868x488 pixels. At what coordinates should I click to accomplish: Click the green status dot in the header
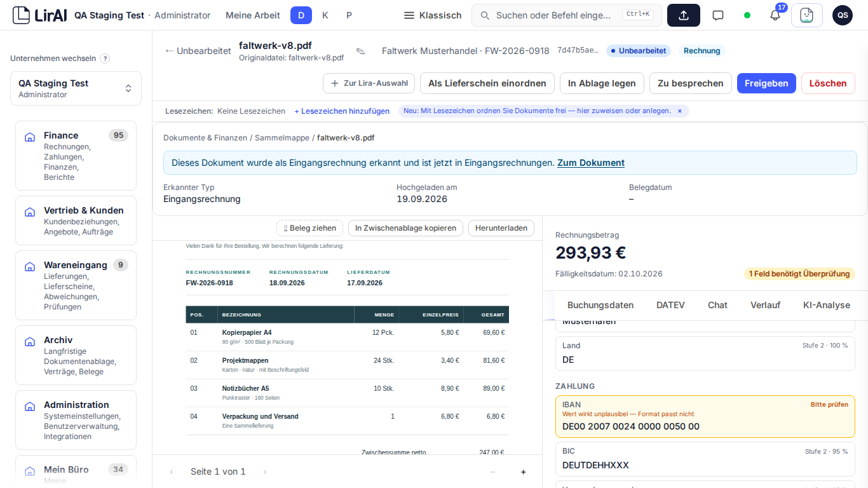point(747,15)
